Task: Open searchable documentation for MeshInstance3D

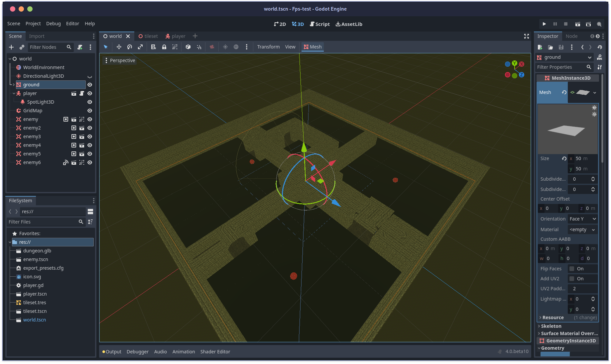Action: coord(600,57)
